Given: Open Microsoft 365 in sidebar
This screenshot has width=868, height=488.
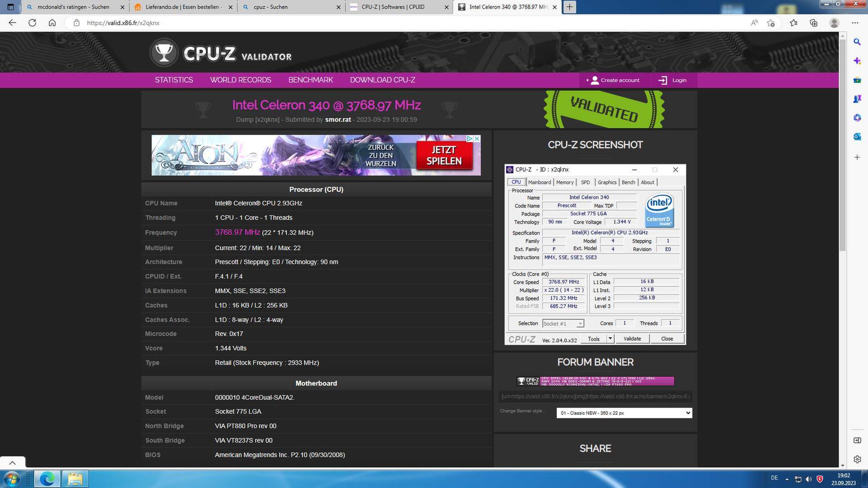Looking at the screenshot, I should (x=857, y=117).
